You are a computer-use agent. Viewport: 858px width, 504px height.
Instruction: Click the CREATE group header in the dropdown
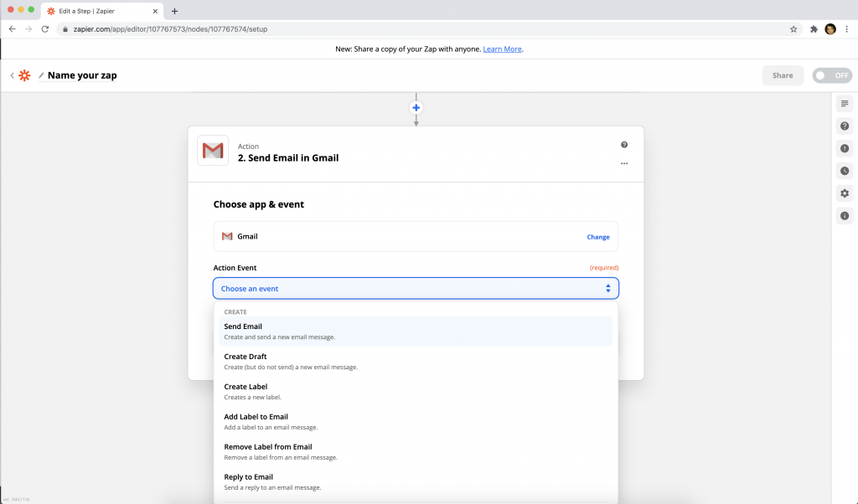(235, 312)
